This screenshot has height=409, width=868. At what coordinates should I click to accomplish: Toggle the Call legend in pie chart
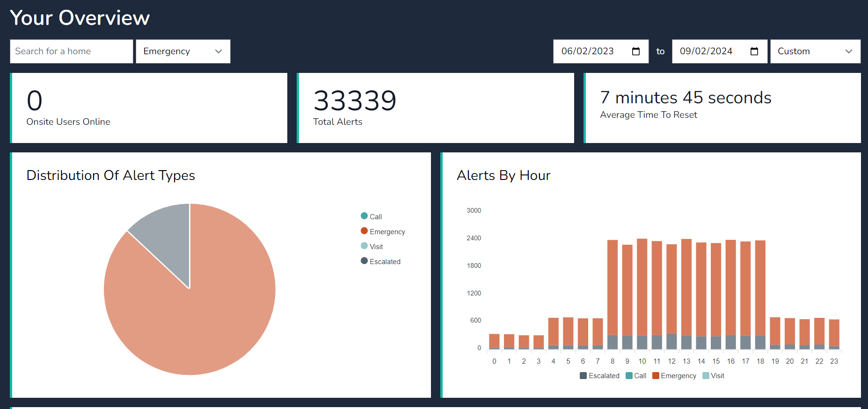372,216
